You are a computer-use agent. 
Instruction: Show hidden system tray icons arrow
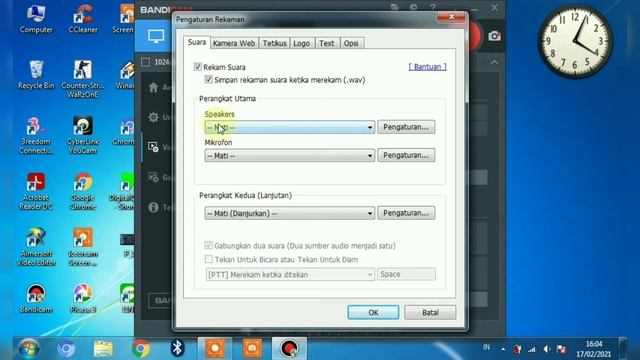tap(503, 349)
